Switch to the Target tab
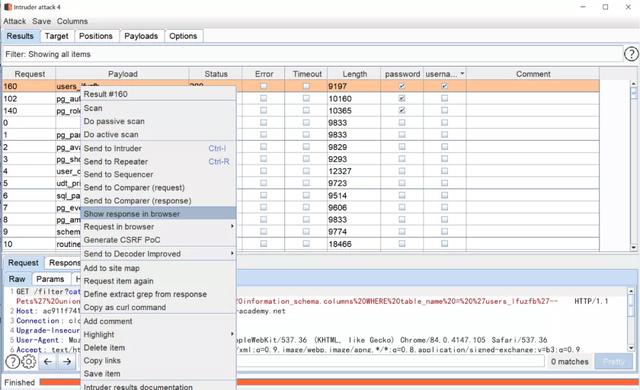Viewport: 640px width, 390px height. click(x=57, y=36)
